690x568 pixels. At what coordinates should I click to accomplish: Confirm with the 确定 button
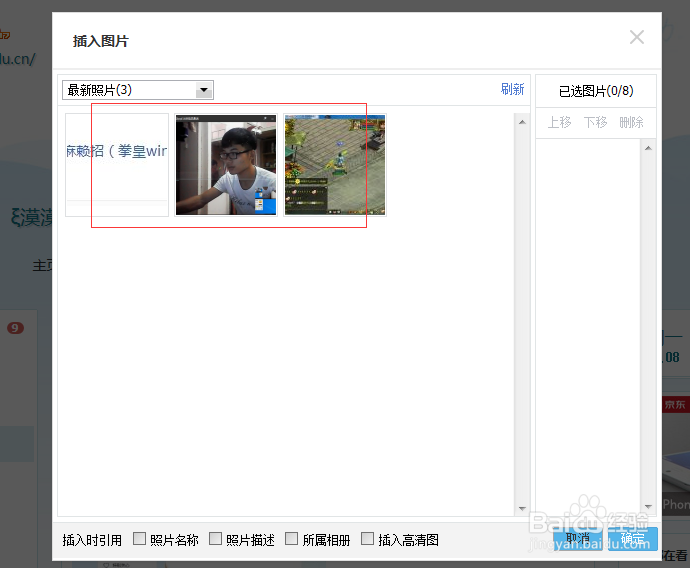coord(633,539)
